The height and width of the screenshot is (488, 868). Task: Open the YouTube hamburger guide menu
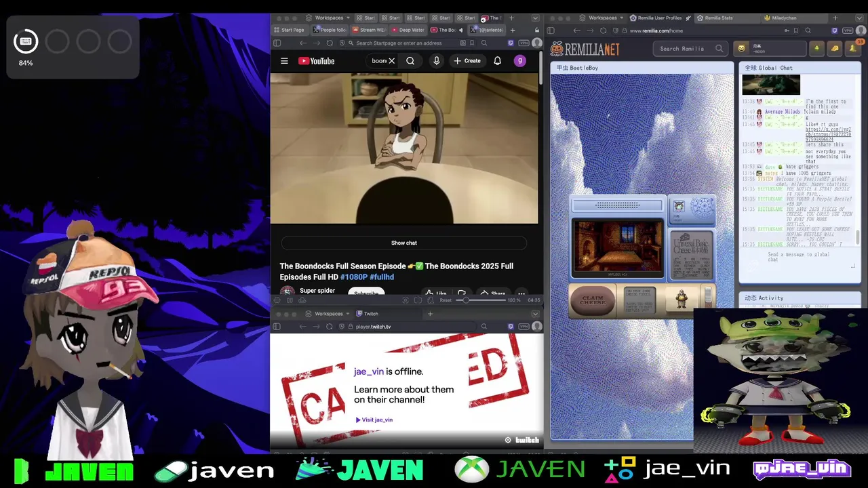(284, 61)
